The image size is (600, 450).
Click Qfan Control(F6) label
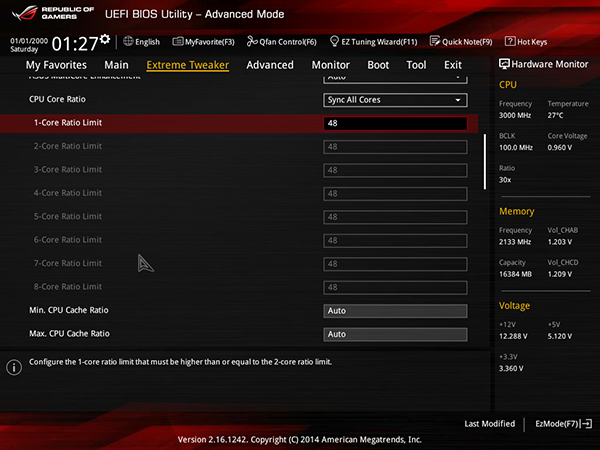tap(288, 42)
